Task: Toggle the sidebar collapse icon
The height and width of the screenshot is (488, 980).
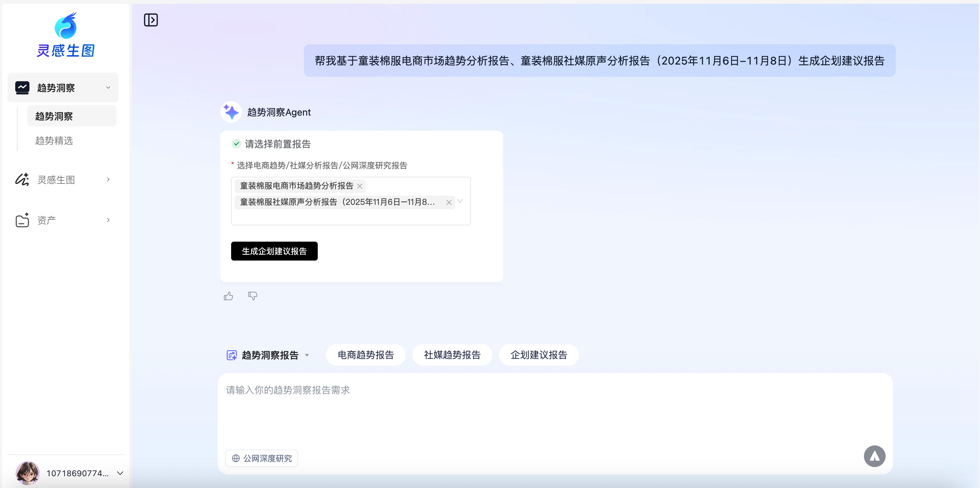Action: click(151, 20)
